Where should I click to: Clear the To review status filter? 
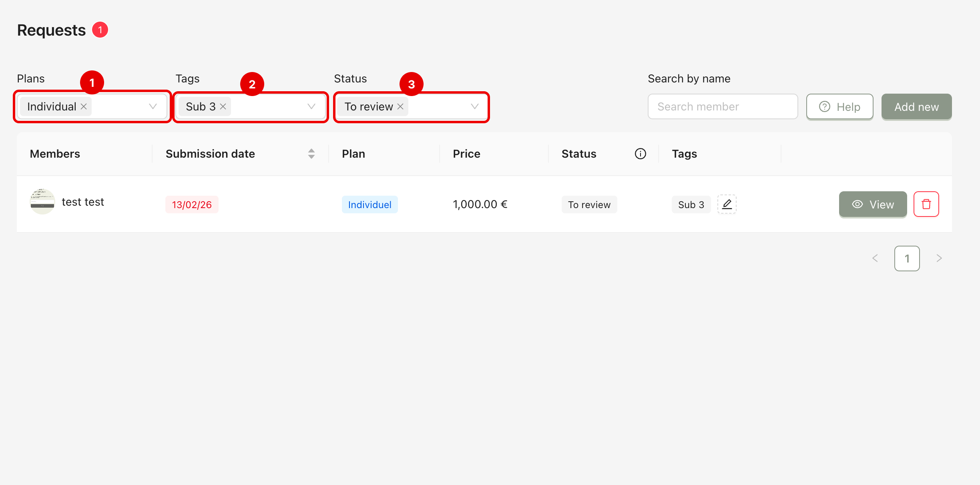pos(400,106)
